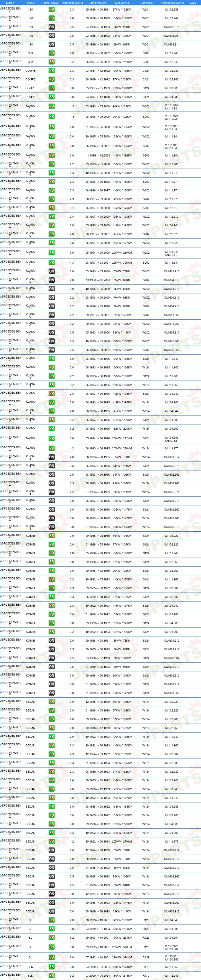The width and height of the screenshot is (201, 980).
Task: Click the PB fuel icon for 190 M 102.985
Action: (x=51, y=10)
